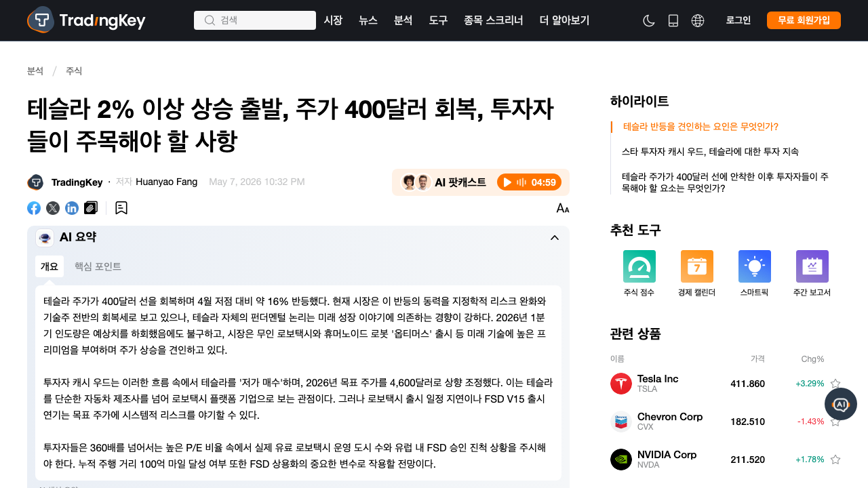Image resolution: width=868 pixels, height=488 pixels.
Task: Click 로그인 link
Action: [x=738, y=20]
